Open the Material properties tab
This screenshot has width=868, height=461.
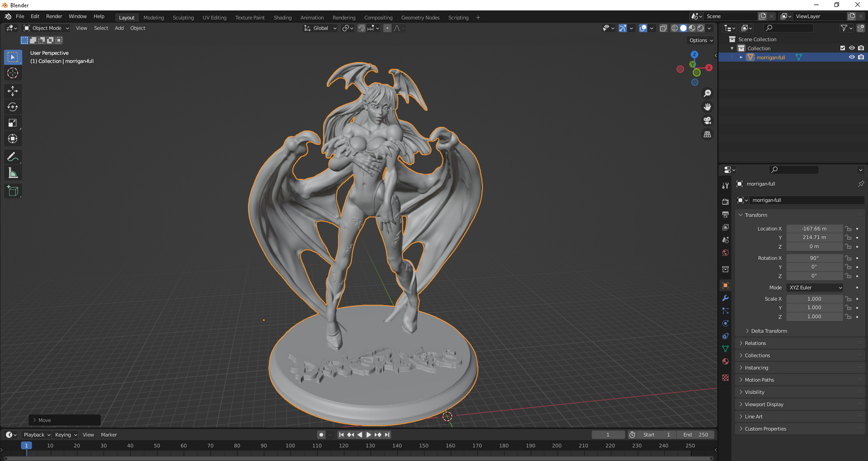point(725,361)
